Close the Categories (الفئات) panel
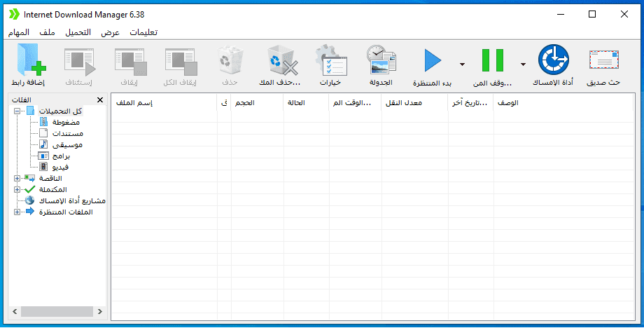The image size is (644, 328). coord(100,100)
